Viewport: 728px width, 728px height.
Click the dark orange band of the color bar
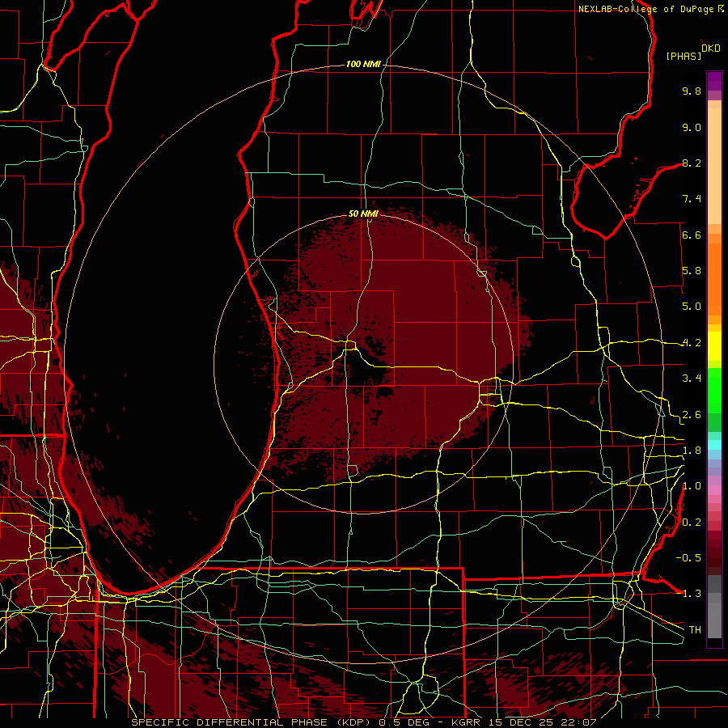pyautogui.click(x=714, y=280)
